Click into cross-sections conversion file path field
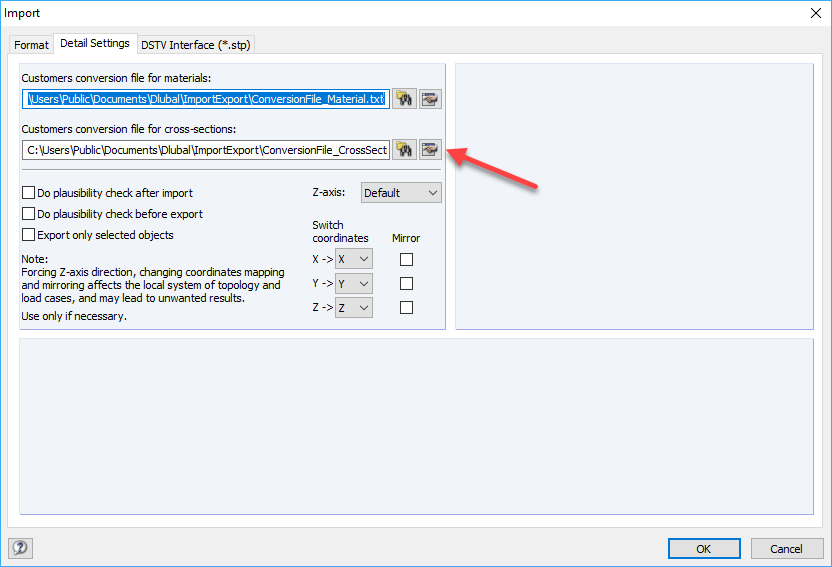Viewport: 832px width, 567px height. pos(206,150)
